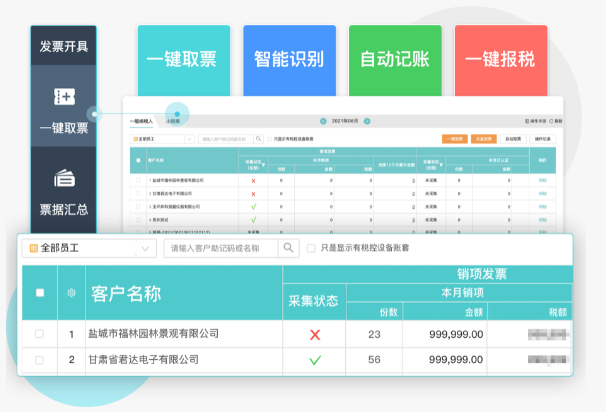Select the 一键报税 red tile
Image resolution: width=606 pixels, height=412 pixels.
501,60
